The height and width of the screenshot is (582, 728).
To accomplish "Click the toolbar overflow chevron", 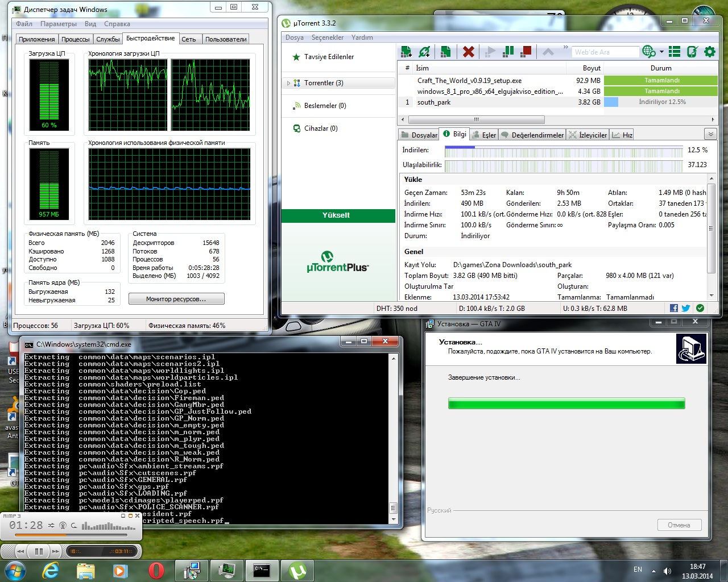I will click(x=565, y=47).
